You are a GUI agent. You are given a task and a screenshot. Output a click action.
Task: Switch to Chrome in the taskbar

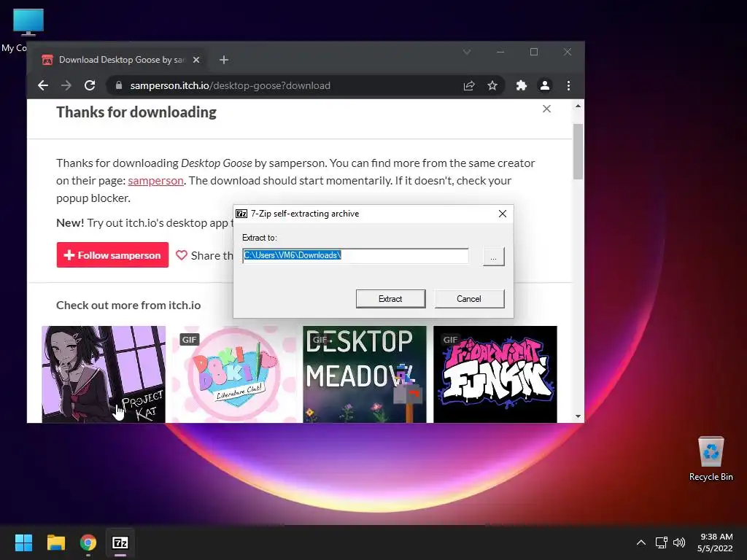(88, 542)
